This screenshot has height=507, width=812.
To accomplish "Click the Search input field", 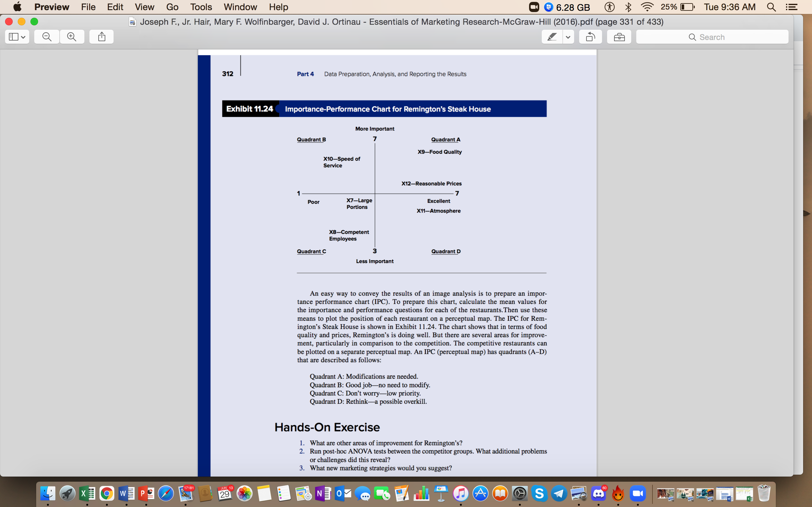I will 713,36.
